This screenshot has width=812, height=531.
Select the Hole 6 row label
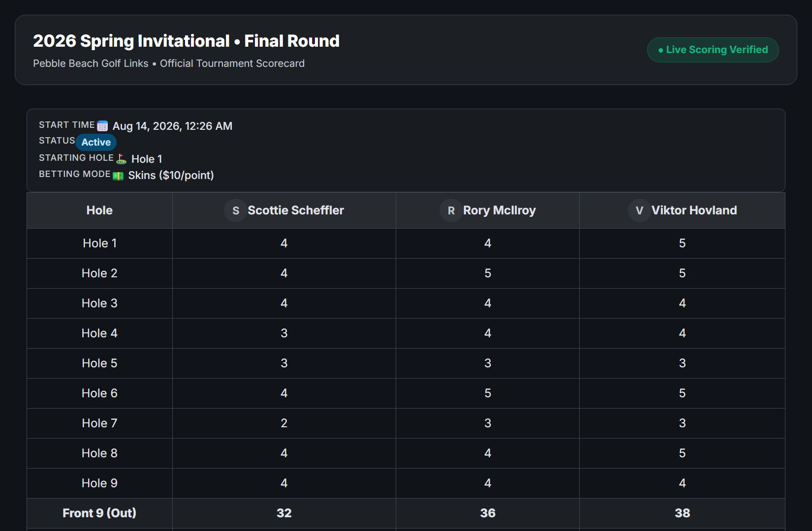click(99, 393)
